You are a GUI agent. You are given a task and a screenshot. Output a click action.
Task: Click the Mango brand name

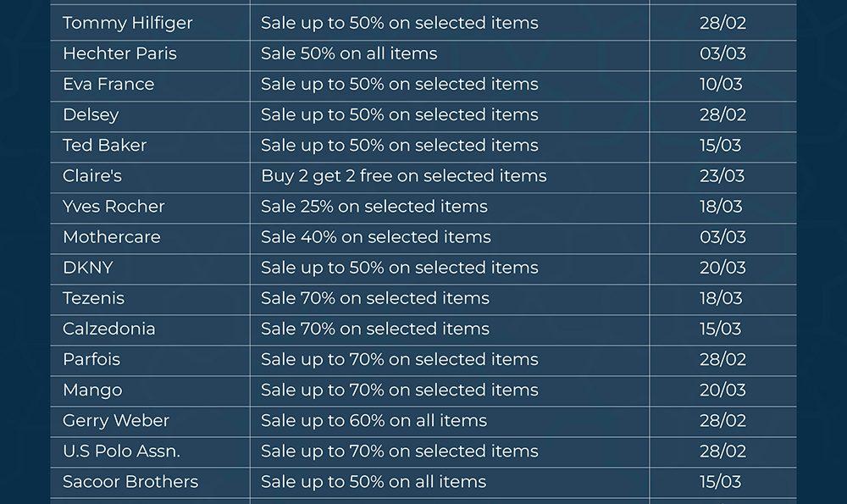[x=92, y=390]
